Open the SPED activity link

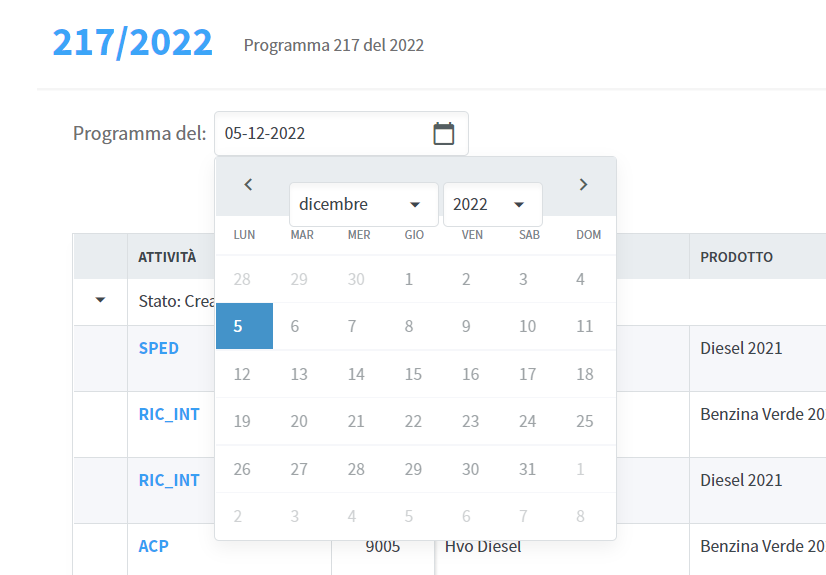(x=159, y=348)
